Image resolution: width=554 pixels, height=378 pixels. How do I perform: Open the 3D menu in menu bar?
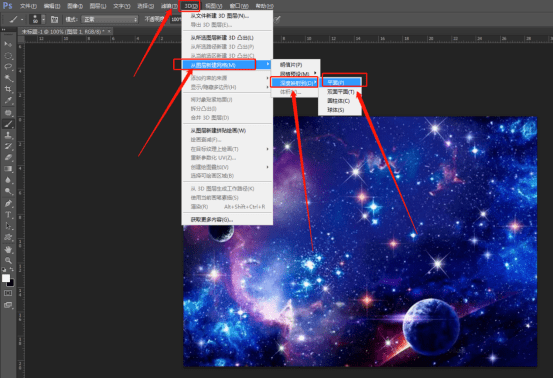[190, 6]
